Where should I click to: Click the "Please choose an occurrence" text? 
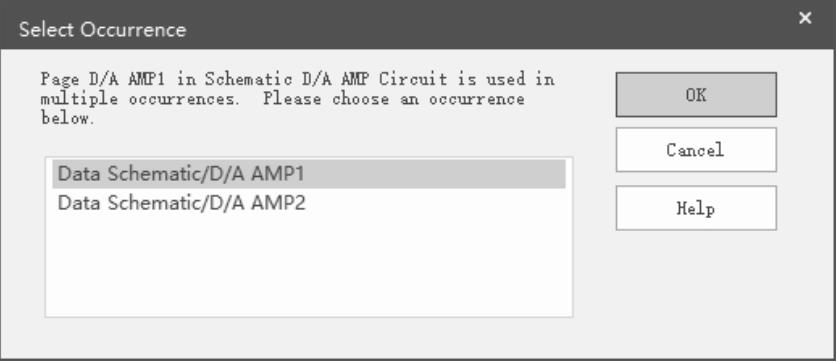[393, 99]
